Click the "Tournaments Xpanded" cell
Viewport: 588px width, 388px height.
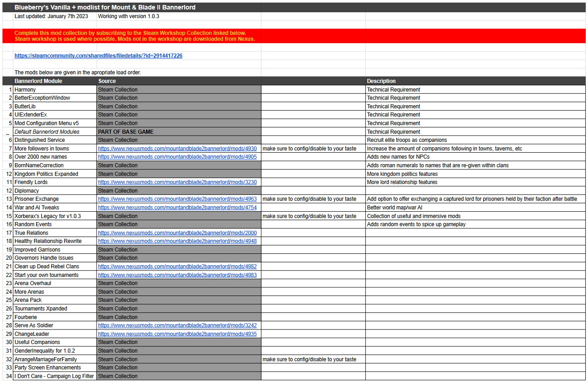point(55,309)
